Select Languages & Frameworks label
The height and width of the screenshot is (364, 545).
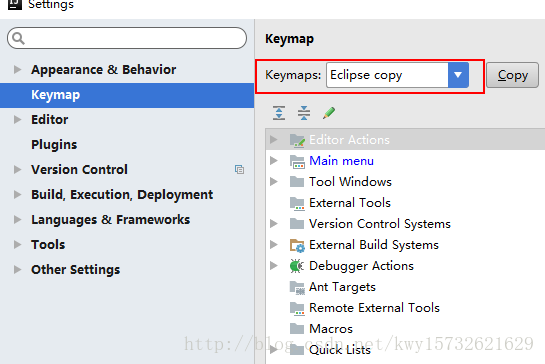pos(111,220)
